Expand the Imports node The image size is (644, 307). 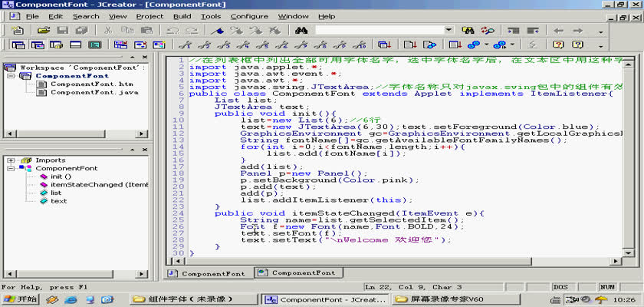click(10, 160)
